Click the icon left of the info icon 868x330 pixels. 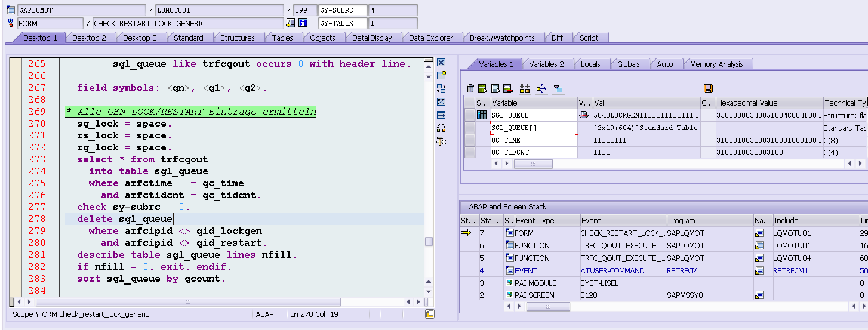tap(291, 23)
